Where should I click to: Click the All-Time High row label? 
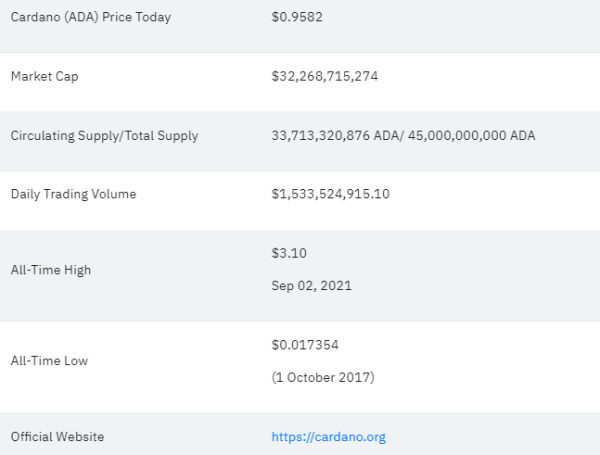click(51, 270)
